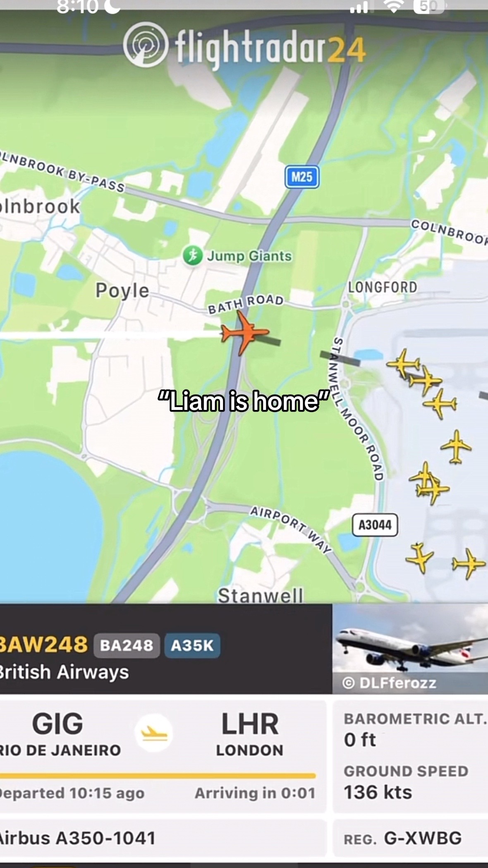Screen dimensions: 488x868
Task: Tap the M25 motorway shield marker
Action: (302, 177)
